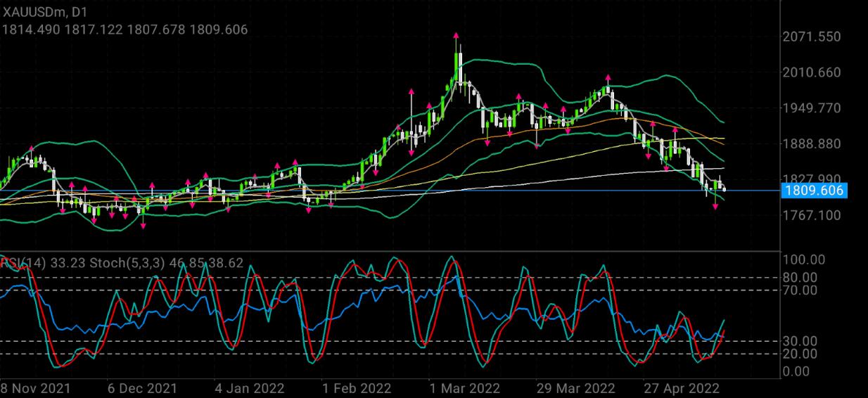Click the 30.00 oscillator level label
The image size is (868, 398).
(800, 341)
